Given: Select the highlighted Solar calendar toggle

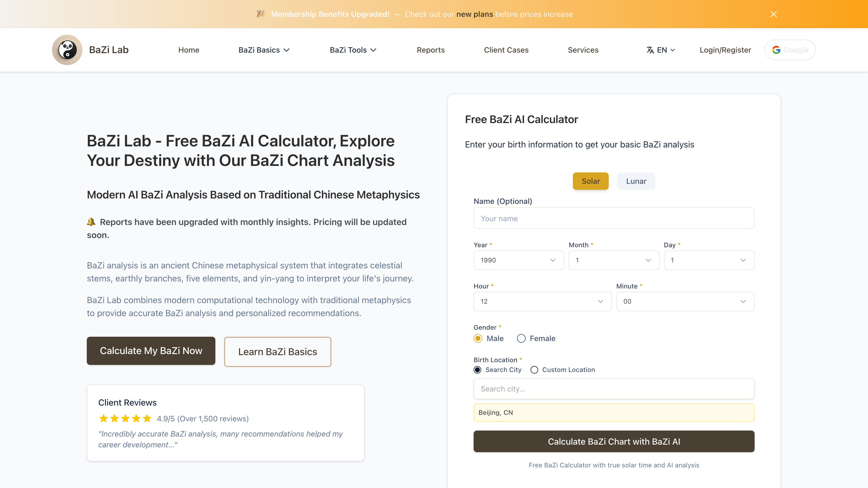Looking at the screenshot, I should [590, 181].
